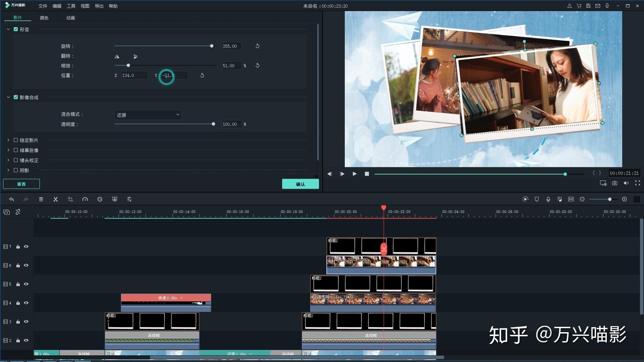Click the render preview icon in timeline toolbar
The width and height of the screenshot is (644, 362).
(x=525, y=199)
